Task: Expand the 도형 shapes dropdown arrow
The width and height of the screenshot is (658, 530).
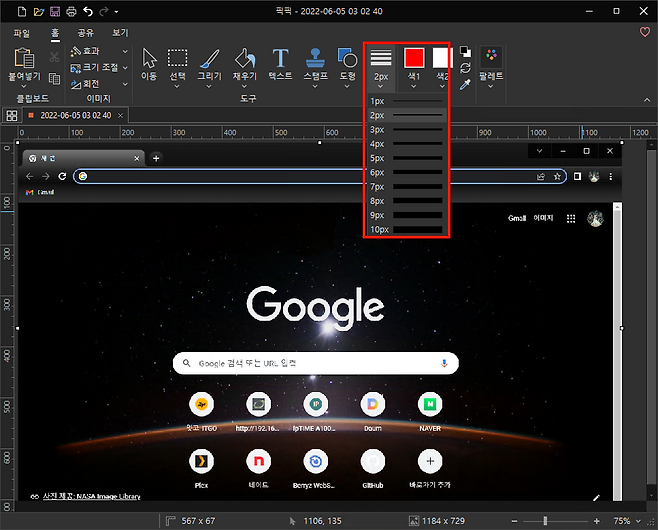Action: (x=347, y=86)
